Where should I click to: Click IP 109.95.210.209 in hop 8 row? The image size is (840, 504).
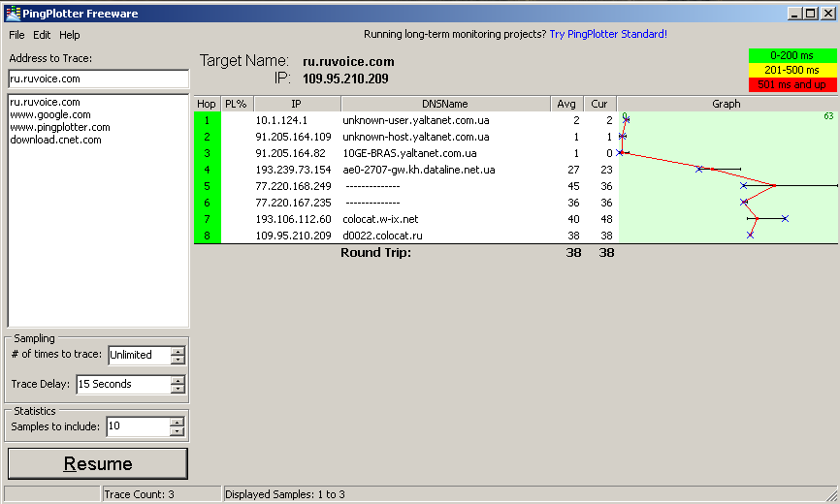tap(293, 236)
